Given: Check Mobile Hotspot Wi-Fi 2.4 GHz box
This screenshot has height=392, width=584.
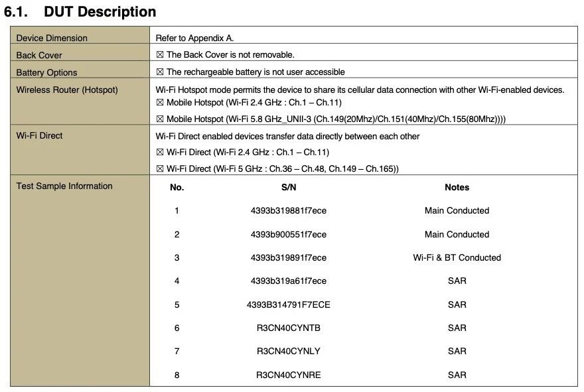Looking at the screenshot, I should 160,102.
